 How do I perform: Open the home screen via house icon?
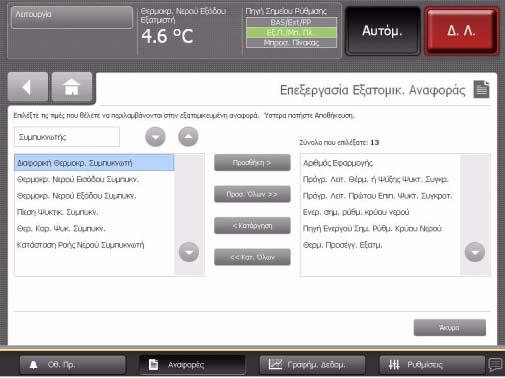(72, 87)
